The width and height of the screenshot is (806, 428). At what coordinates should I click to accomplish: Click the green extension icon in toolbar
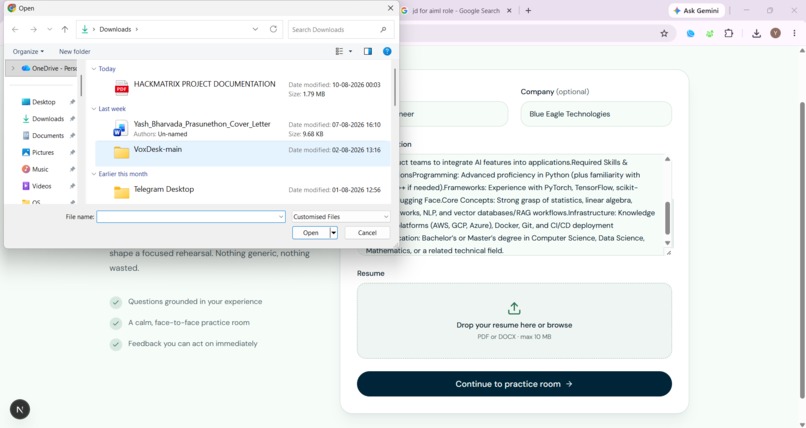coord(709,33)
